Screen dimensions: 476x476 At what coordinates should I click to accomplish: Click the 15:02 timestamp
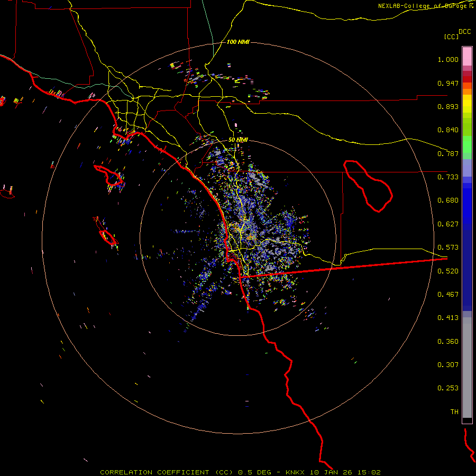click(369, 472)
